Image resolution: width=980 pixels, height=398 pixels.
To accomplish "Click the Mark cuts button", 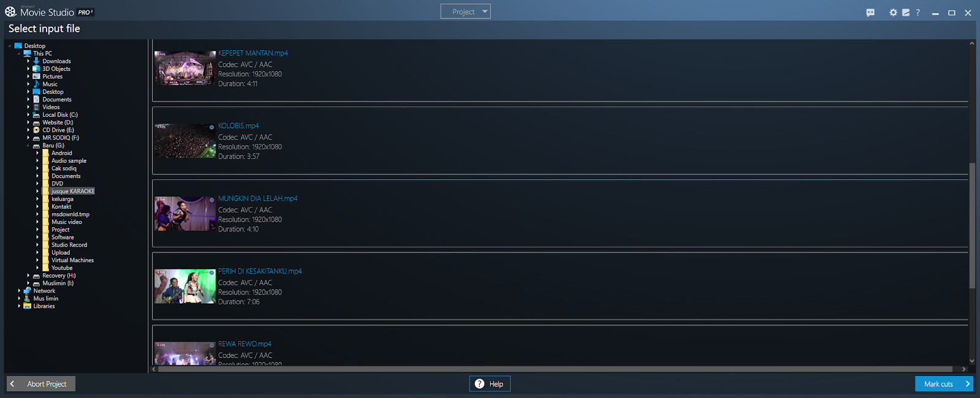I will pyautogui.click(x=944, y=384).
